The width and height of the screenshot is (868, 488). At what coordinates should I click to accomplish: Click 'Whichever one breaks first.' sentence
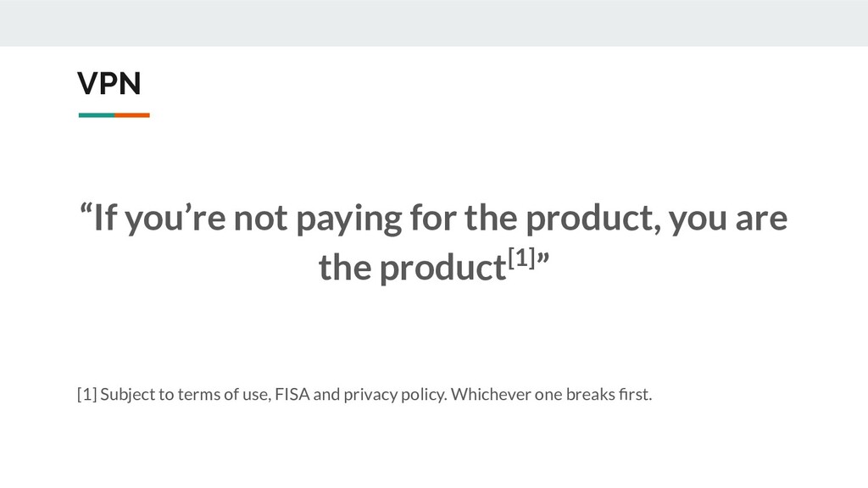551,395
